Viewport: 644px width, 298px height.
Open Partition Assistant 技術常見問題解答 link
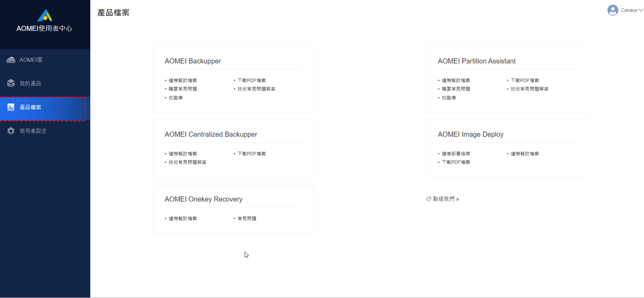[530, 89]
